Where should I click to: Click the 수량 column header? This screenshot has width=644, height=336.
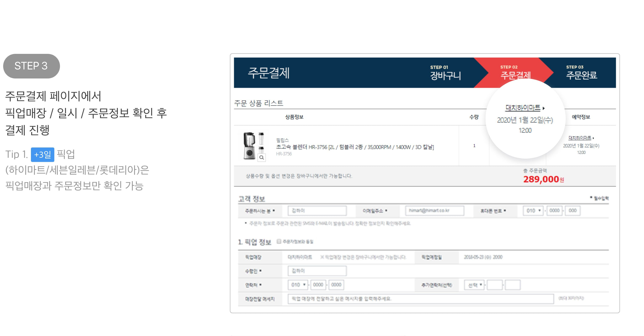coord(474,117)
